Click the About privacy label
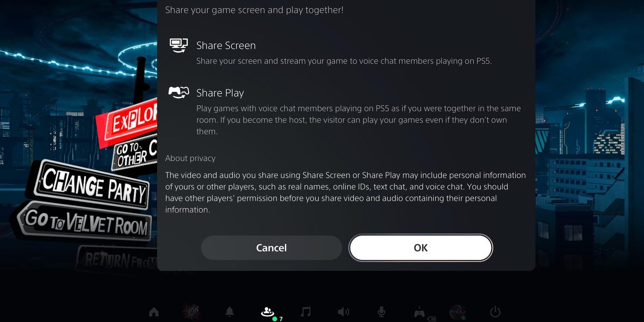The width and height of the screenshot is (644, 322). (190, 158)
